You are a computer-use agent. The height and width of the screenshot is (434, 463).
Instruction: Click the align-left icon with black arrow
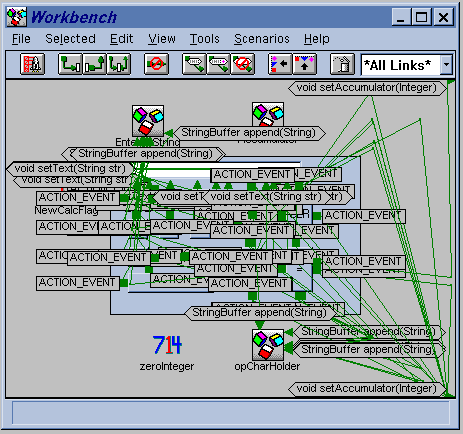click(x=280, y=64)
